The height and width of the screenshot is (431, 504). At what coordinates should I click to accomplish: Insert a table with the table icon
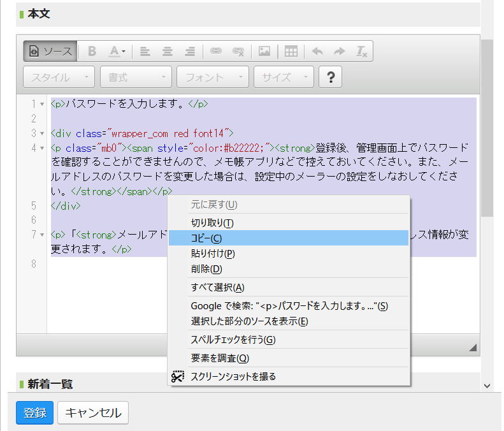coord(291,51)
